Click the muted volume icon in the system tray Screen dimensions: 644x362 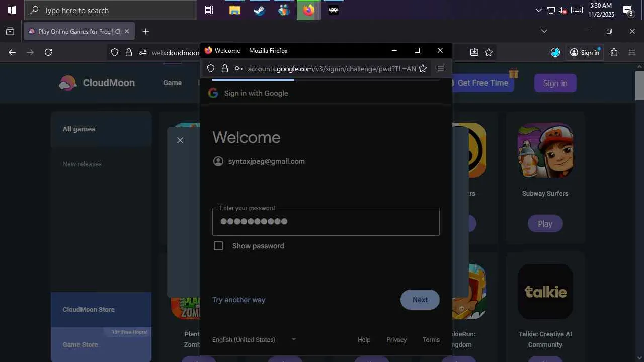pos(563,10)
